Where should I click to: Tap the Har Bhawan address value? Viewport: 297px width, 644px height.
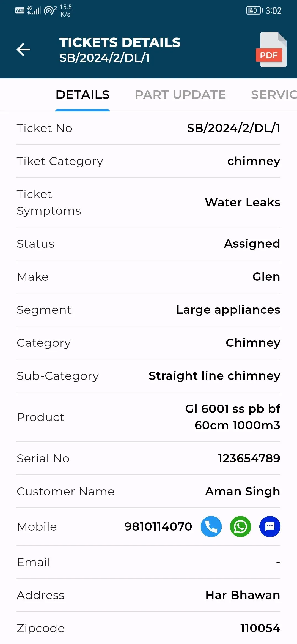(243, 595)
